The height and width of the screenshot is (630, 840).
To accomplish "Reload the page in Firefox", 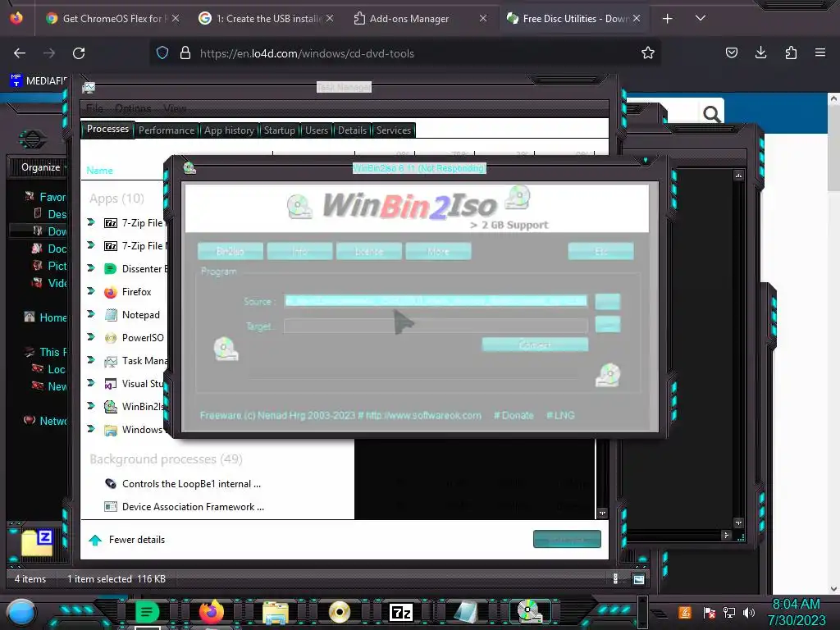I will [x=79, y=53].
